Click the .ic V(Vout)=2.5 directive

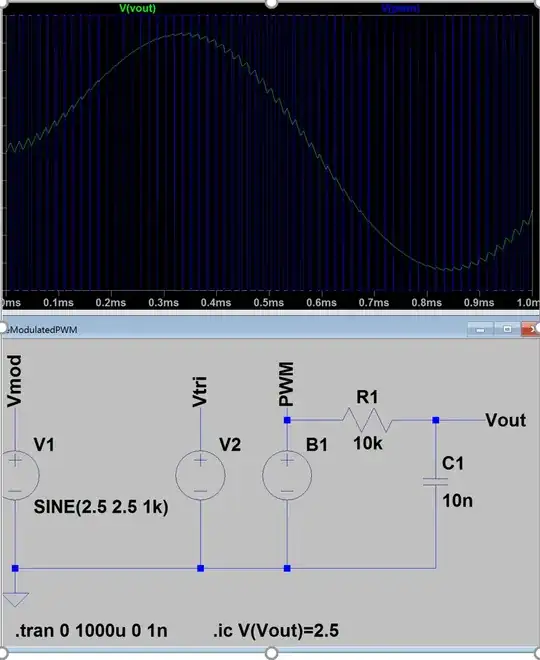(x=276, y=631)
